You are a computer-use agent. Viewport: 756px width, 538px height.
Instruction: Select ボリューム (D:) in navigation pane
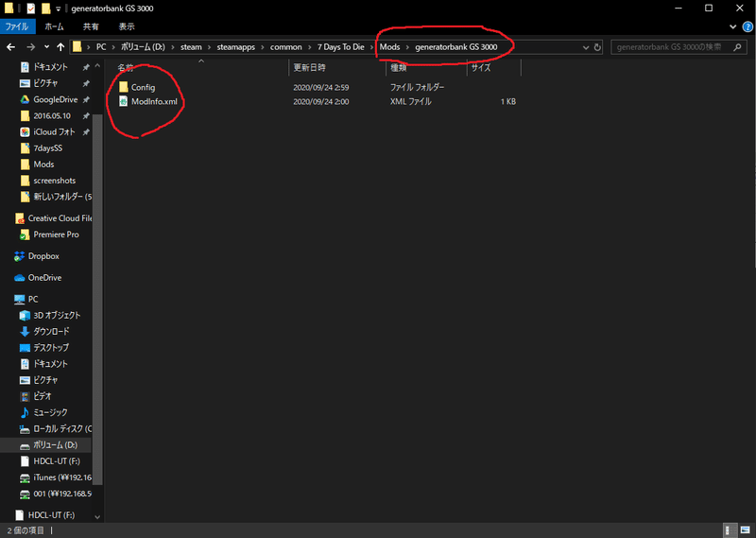(55, 445)
